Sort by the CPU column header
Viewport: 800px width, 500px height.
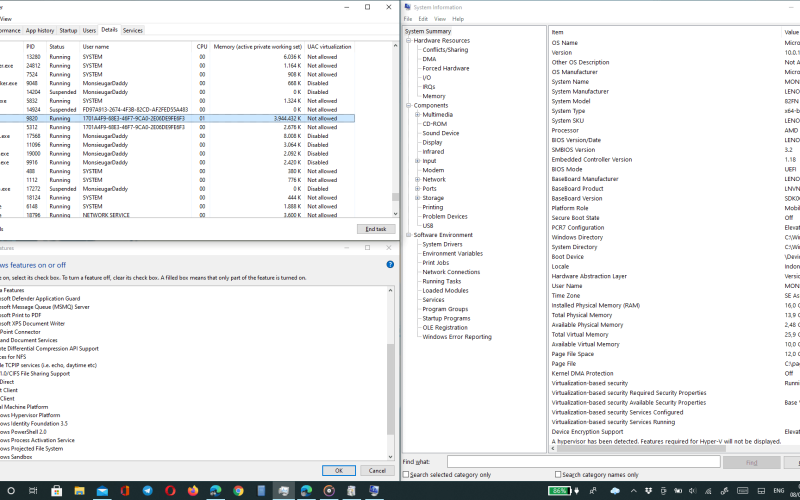pos(202,46)
